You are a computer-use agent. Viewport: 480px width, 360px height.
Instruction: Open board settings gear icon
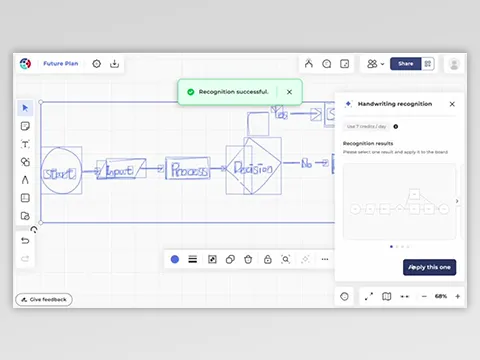[96, 64]
